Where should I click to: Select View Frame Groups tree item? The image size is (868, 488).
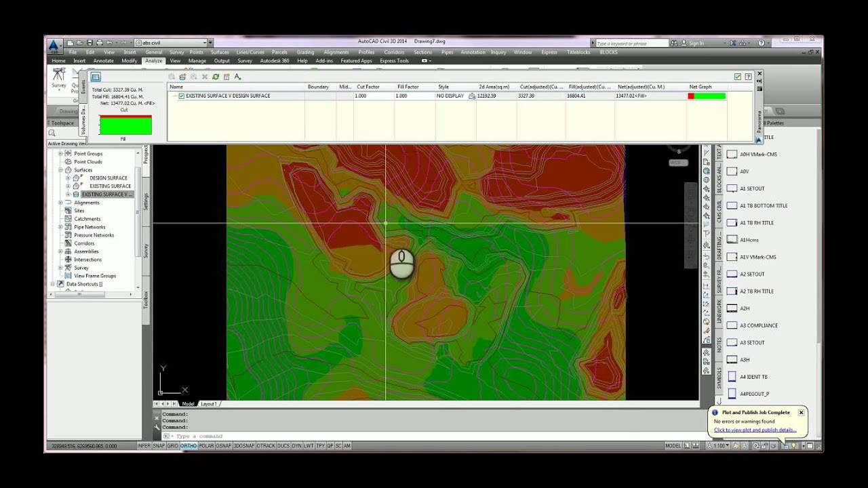(x=95, y=276)
